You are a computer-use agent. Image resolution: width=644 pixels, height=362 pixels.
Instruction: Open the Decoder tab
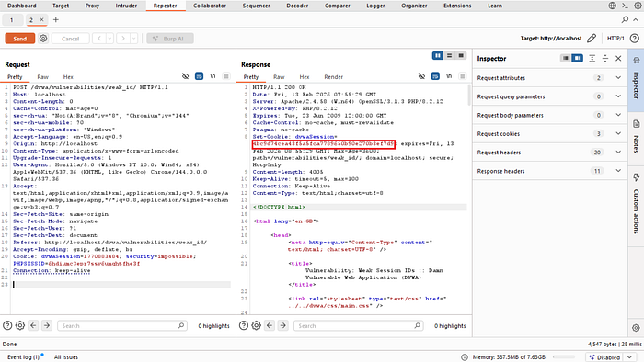click(x=297, y=6)
